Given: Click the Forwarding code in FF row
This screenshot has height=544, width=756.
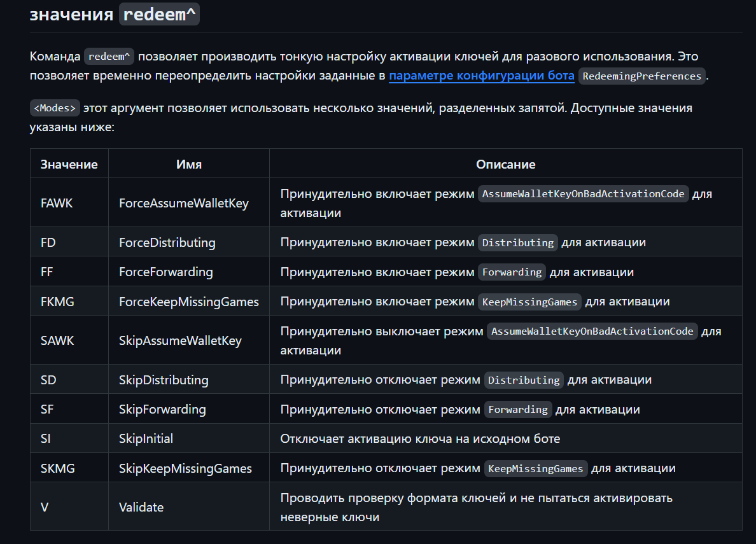Looking at the screenshot, I should pos(512,272).
